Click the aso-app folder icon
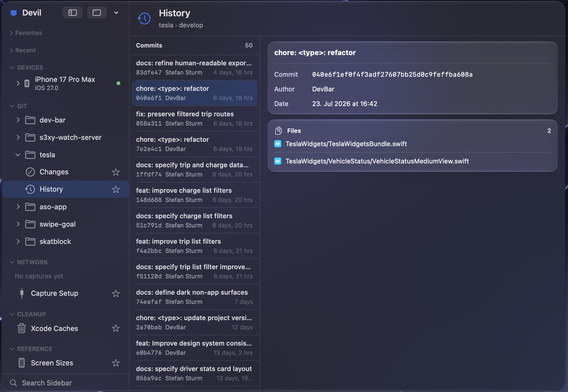Screen dimensions: 568x392 30,207
